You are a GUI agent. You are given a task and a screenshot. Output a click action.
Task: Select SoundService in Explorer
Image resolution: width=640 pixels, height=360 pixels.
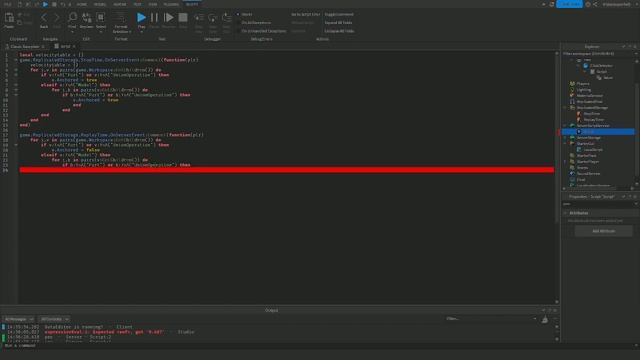(x=588, y=173)
